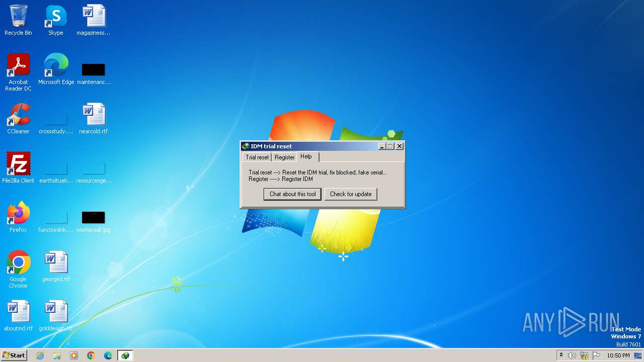Minimize the IDM trial reset window

[x=382, y=146]
